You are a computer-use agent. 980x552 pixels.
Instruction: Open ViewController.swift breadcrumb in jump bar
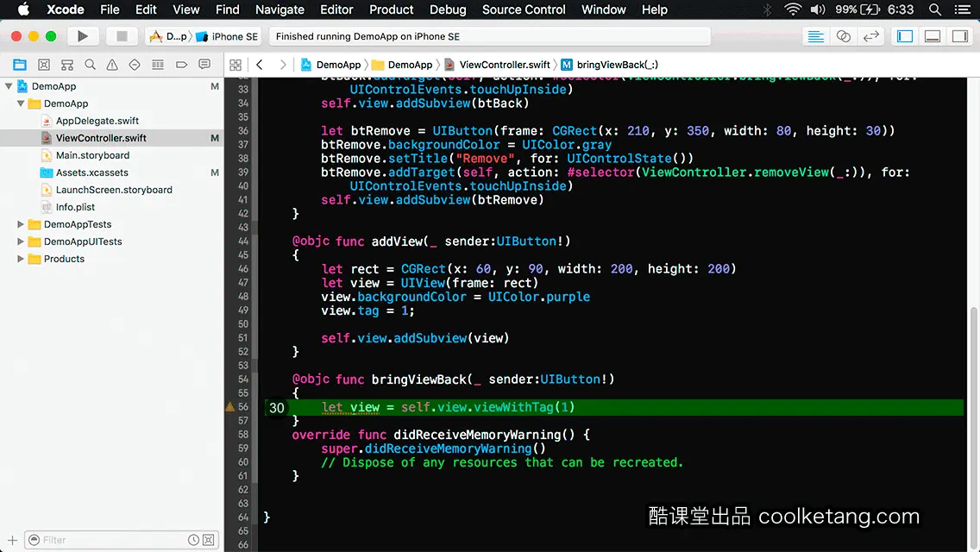tap(498, 65)
